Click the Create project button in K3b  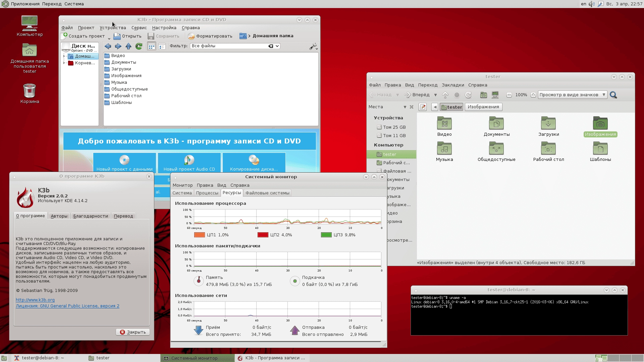pos(84,36)
